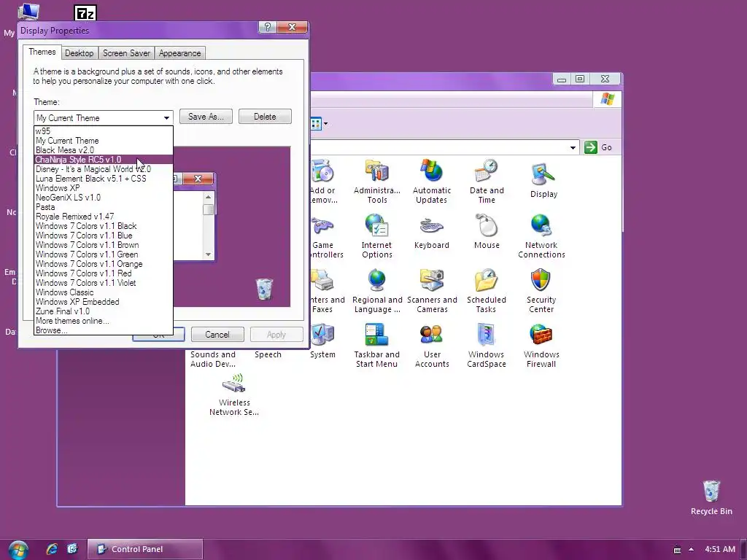
Task: Switch to the Screen Saver tab
Action: click(x=126, y=53)
